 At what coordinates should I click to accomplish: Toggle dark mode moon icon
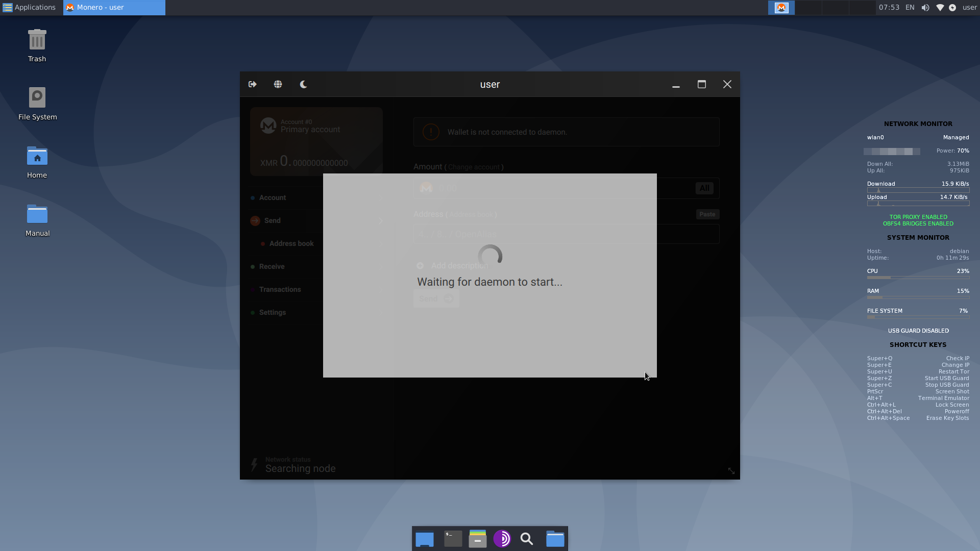pos(303,84)
